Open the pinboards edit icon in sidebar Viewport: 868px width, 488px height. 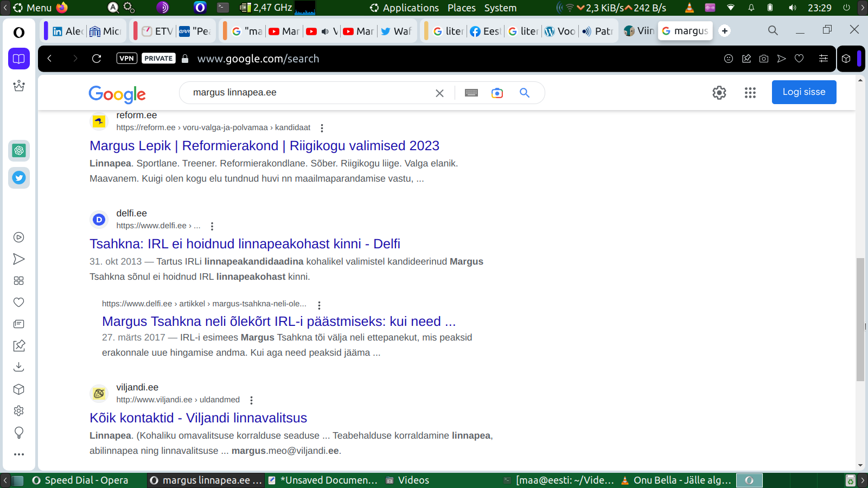[x=19, y=345]
